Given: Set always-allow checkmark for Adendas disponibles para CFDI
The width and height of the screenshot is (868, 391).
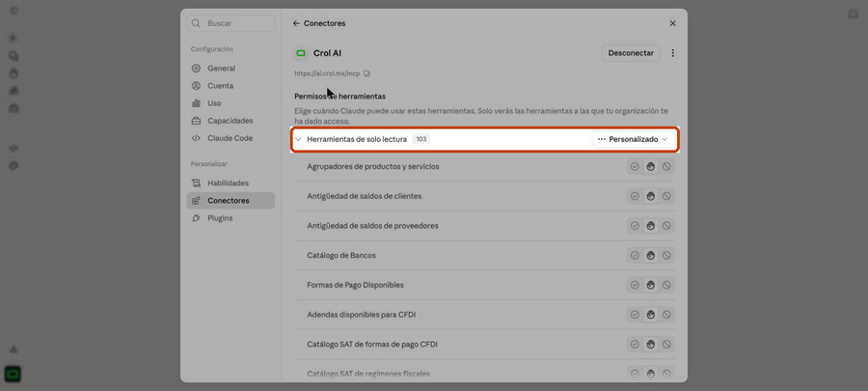Looking at the screenshot, I should (x=635, y=315).
